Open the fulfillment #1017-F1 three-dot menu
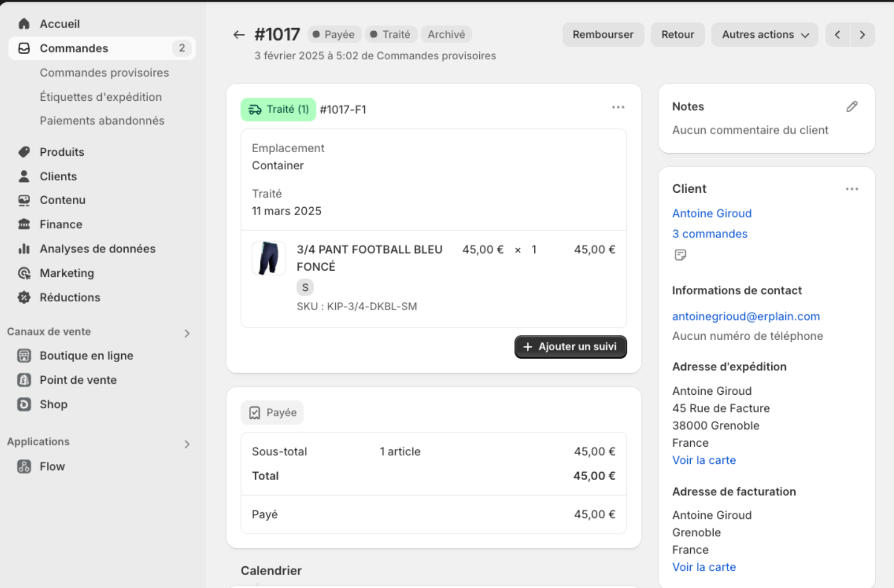The width and height of the screenshot is (894, 588). tap(617, 108)
